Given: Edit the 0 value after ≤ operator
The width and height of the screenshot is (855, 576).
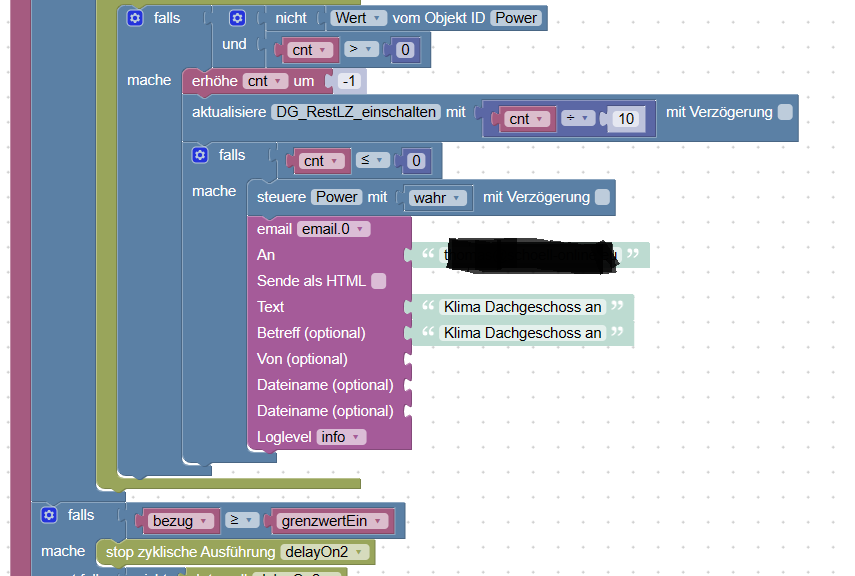Looking at the screenshot, I should pyautogui.click(x=416, y=161).
